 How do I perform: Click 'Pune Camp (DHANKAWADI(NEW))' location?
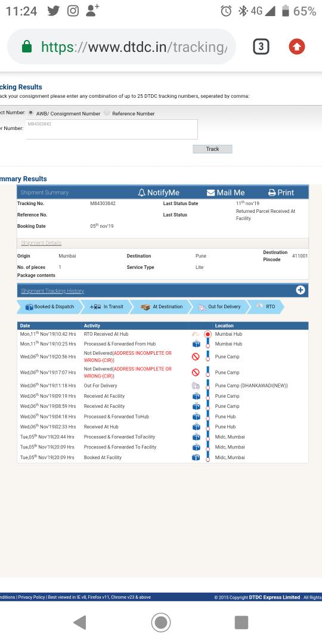click(x=252, y=386)
